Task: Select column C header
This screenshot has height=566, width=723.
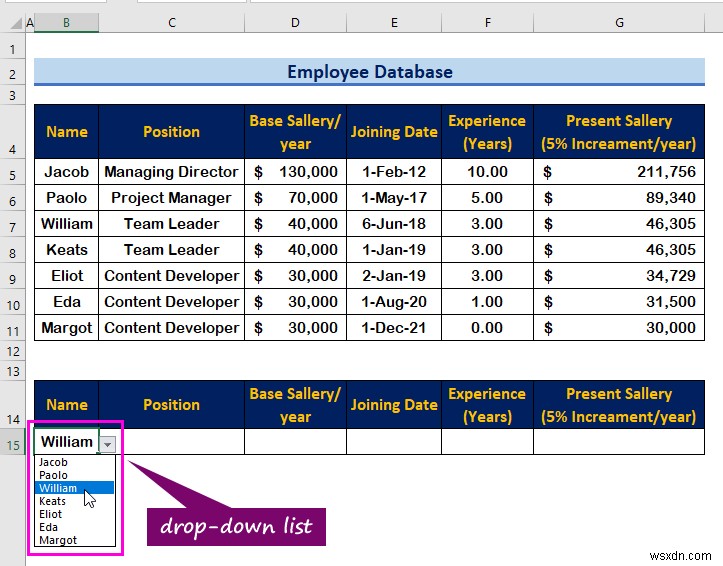Action: coord(172,23)
